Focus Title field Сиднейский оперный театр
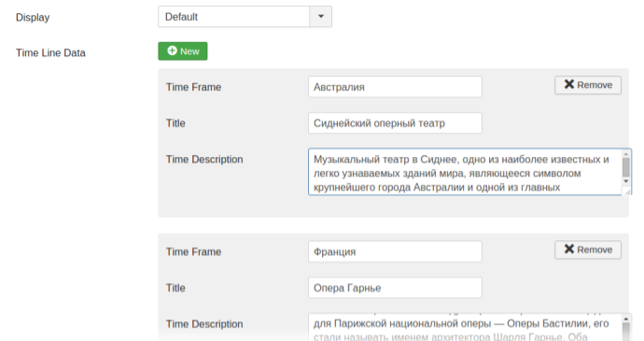Screen dimensions: 644x341 [395, 123]
